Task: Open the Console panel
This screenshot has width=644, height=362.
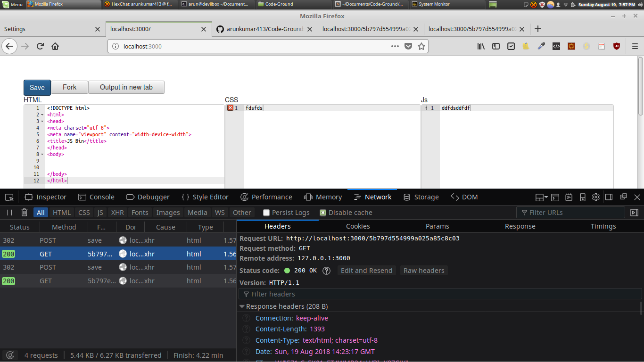Action: click(x=96, y=197)
